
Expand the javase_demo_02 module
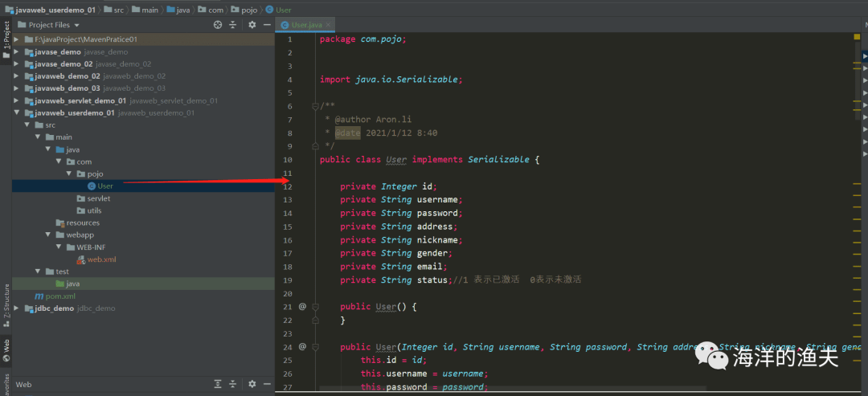pyautogui.click(x=16, y=64)
